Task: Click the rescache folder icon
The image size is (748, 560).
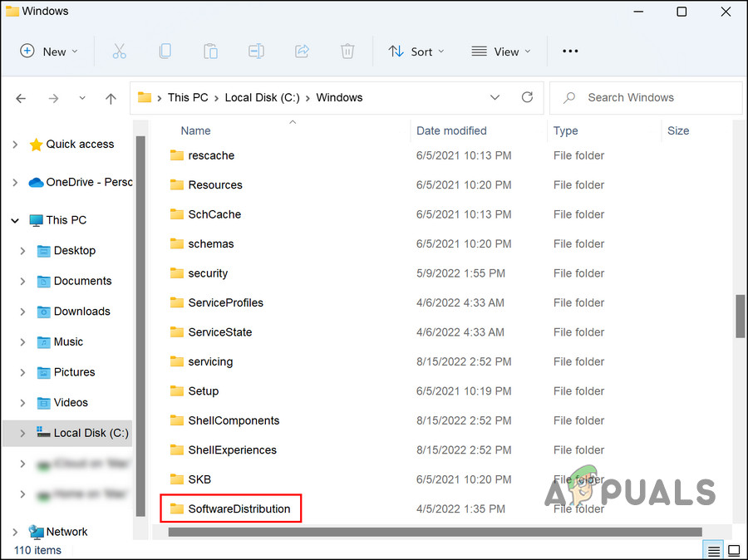Action: (x=176, y=155)
